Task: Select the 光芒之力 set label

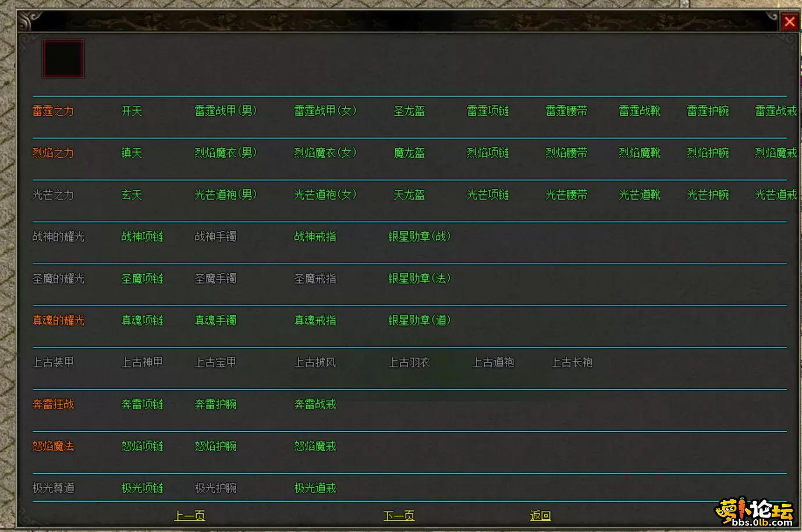Action: coord(53,194)
